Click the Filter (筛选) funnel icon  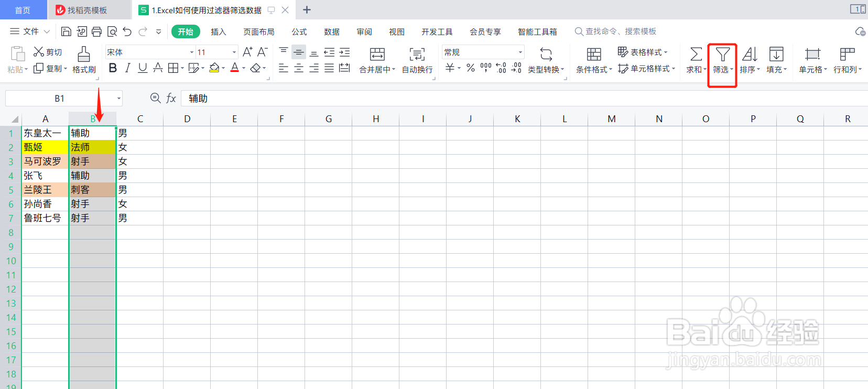[723, 54]
